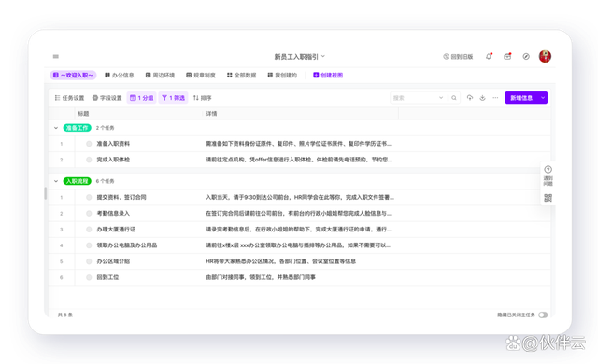Screen dimensions: 598x364
Task: Mark 准备入职资料 task circle as done
Action: 89,144
